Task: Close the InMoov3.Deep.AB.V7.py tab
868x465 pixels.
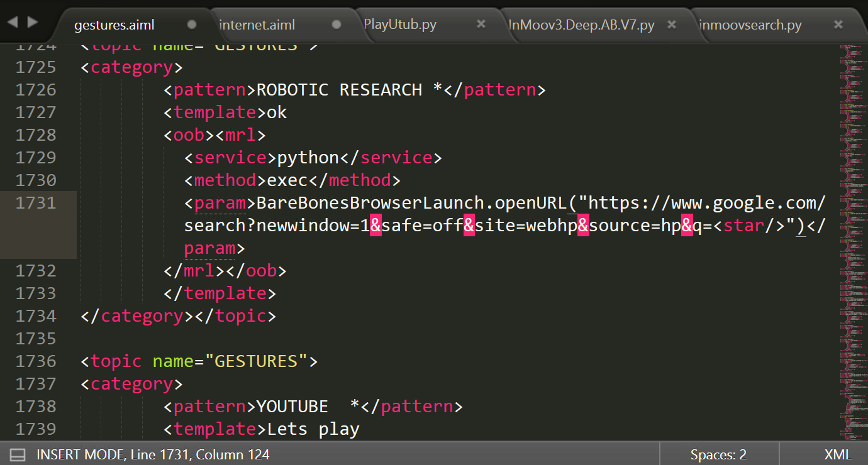Action: pos(672,25)
